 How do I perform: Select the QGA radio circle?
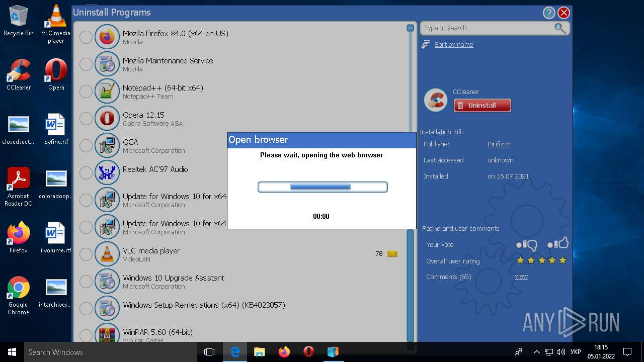click(86, 145)
